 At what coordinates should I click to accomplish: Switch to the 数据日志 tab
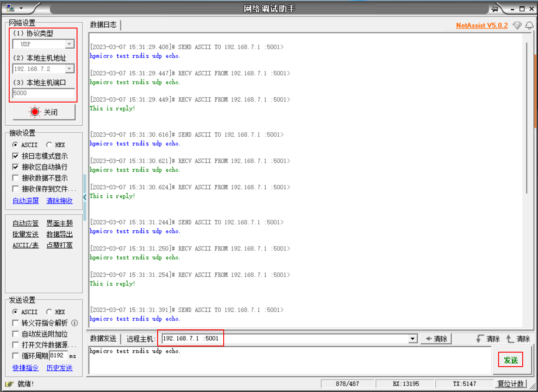[x=103, y=25]
